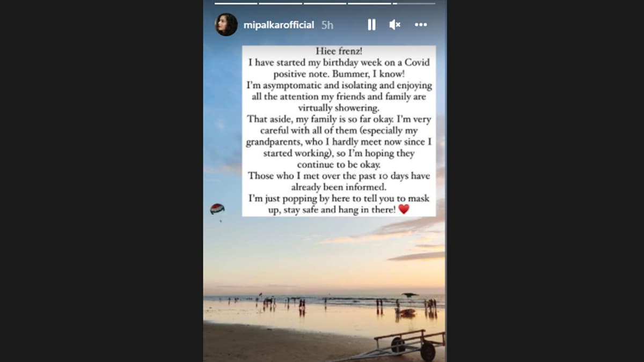
Task: Jump to the third story progress segment
Action: [325, 3]
